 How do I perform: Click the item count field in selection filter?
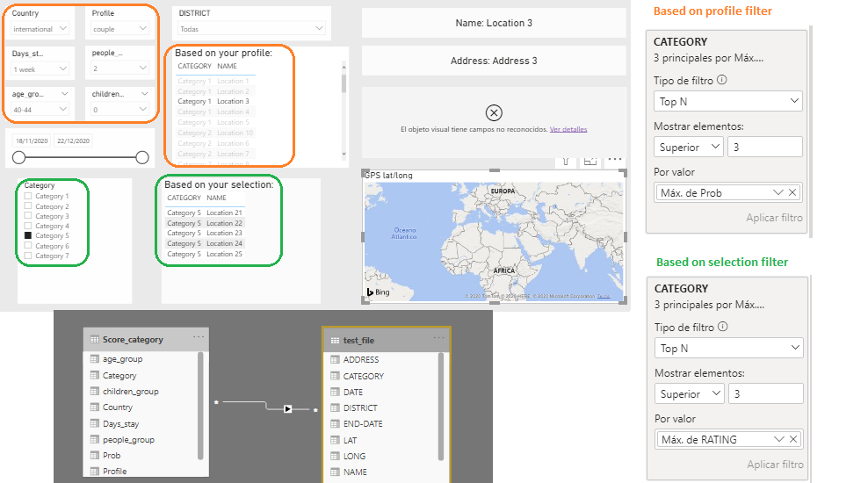(766, 394)
